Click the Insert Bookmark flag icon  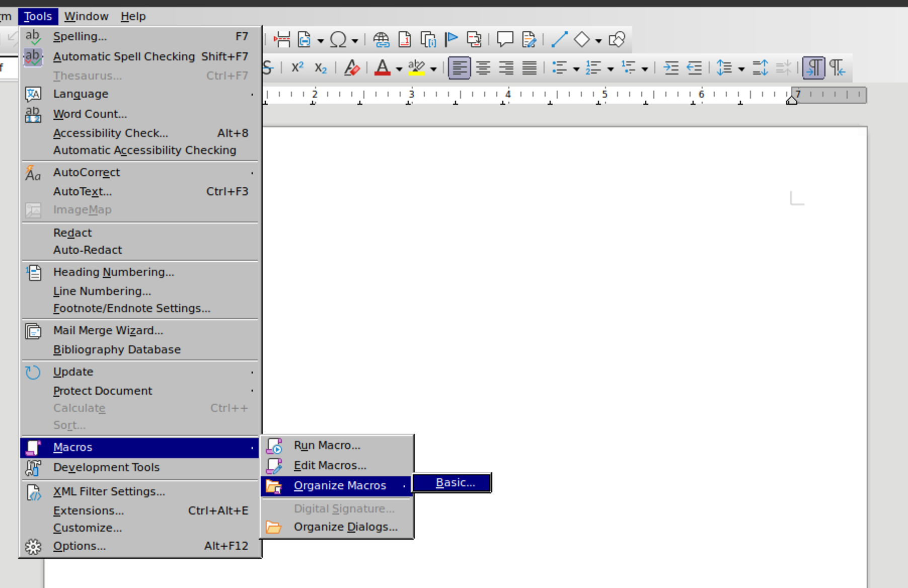(451, 39)
